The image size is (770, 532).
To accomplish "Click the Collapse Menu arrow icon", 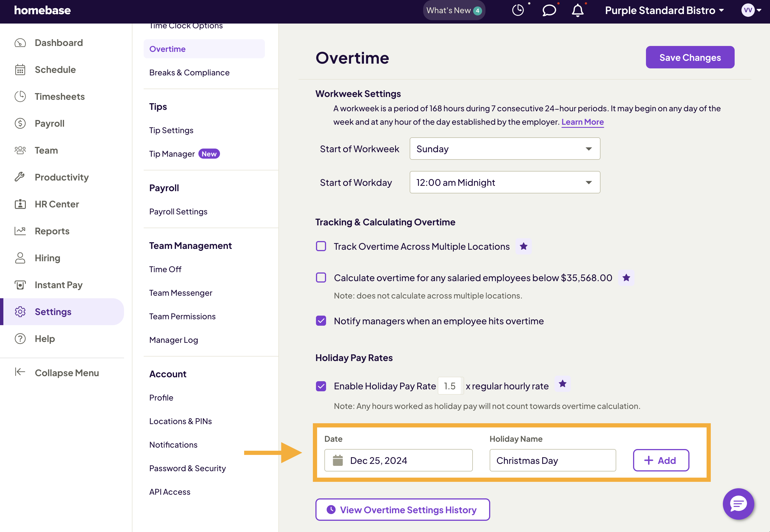I will 20,372.
